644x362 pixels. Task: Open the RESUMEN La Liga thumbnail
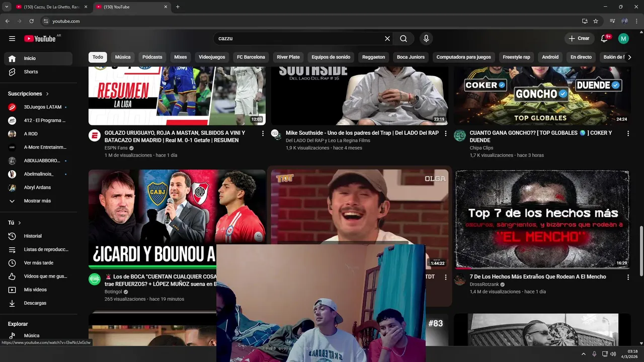[177, 96]
